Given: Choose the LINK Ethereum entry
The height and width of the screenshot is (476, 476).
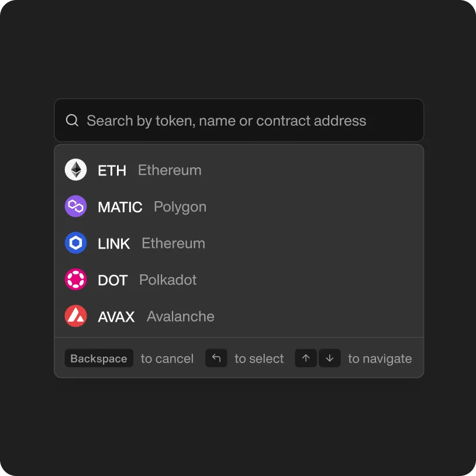Looking at the screenshot, I should point(234,243).
